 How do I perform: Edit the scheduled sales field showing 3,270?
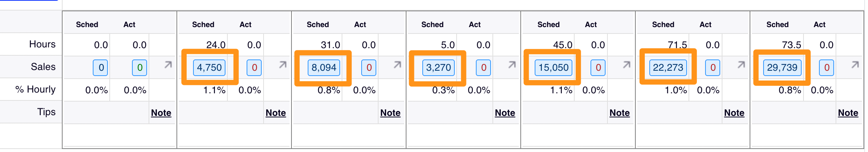pos(438,68)
